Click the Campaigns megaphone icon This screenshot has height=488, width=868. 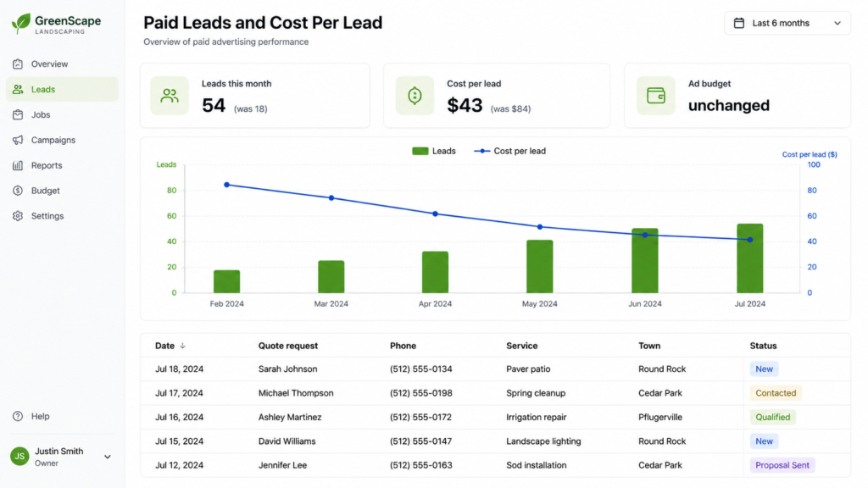18,140
